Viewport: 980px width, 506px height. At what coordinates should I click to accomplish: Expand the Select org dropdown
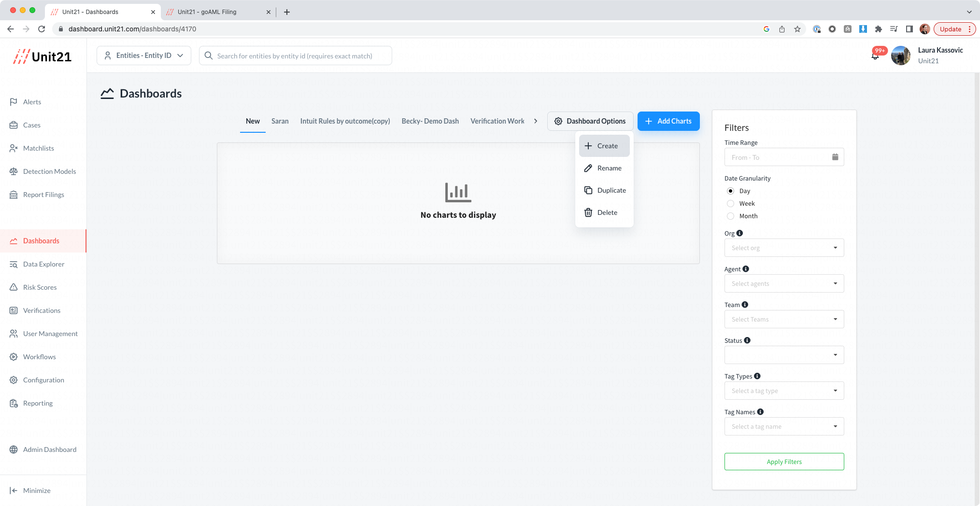[784, 248]
